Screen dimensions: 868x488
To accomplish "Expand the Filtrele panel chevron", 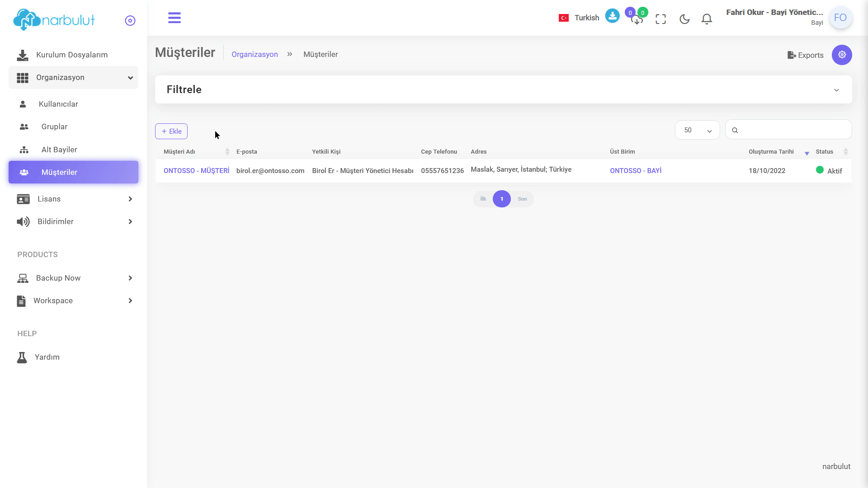I will pyautogui.click(x=836, y=90).
